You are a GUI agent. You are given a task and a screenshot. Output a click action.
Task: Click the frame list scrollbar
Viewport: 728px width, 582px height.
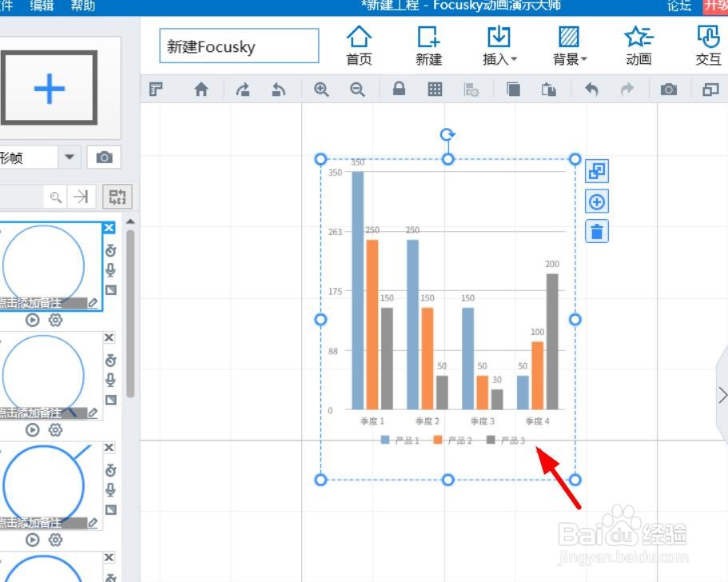[x=130, y=313]
